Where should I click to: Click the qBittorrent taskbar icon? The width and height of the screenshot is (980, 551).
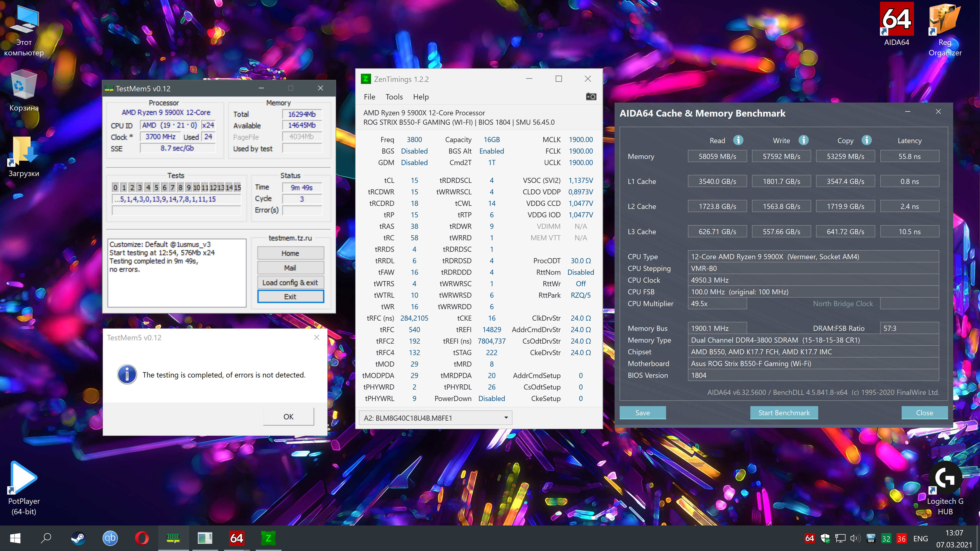(110, 538)
